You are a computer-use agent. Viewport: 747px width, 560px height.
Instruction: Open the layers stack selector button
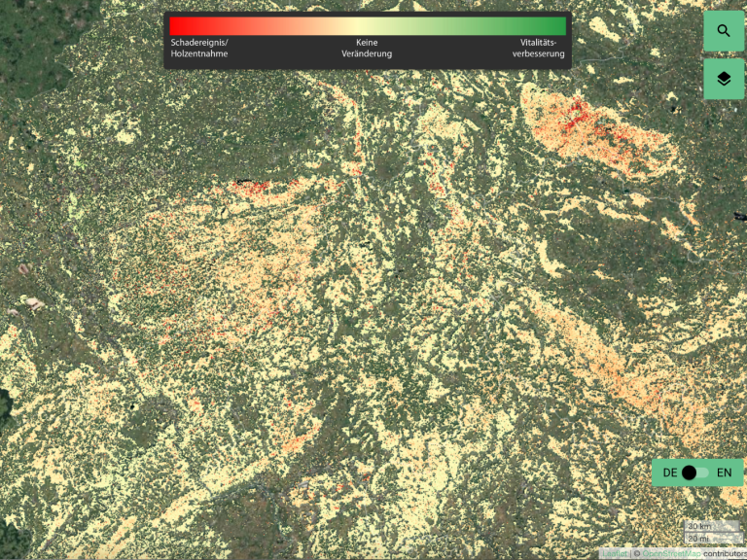point(724,79)
